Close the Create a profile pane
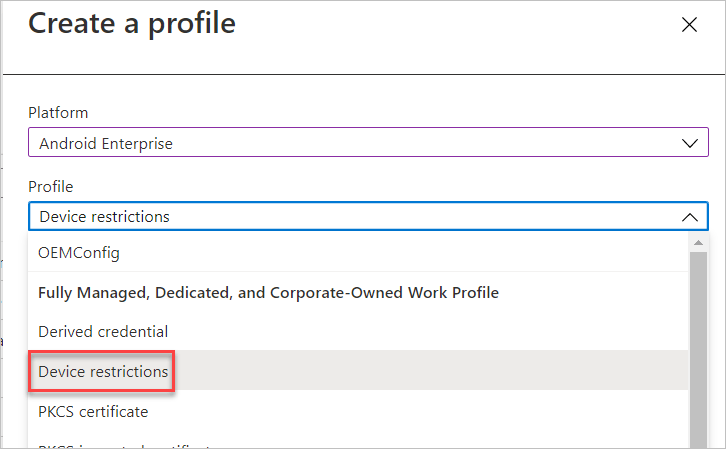 tap(689, 25)
